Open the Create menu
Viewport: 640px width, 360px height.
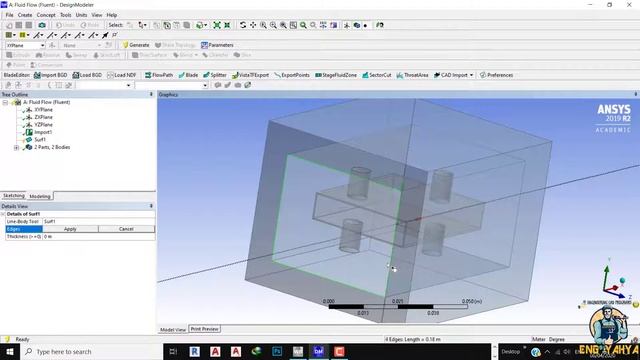[25, 15]
